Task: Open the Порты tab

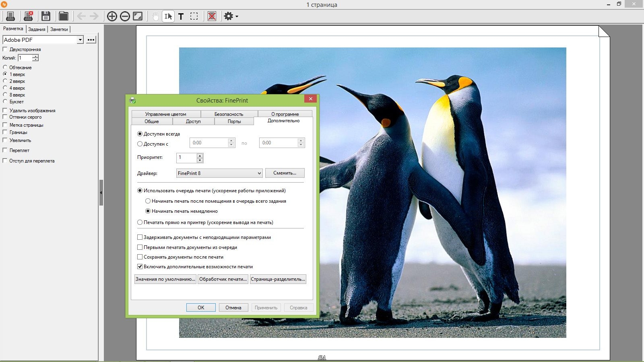Action: pyautogui.click(x=234, y=121)
